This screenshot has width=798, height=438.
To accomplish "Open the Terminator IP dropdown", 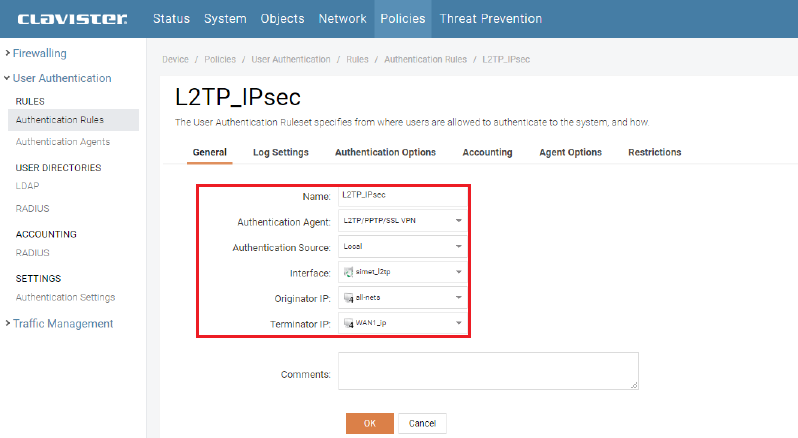I will tap(401, 323).
